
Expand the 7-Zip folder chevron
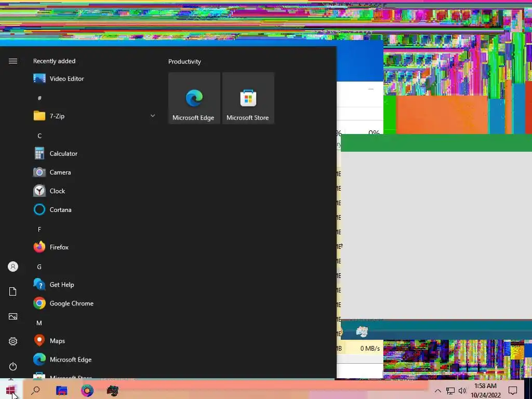click(153, 116)
